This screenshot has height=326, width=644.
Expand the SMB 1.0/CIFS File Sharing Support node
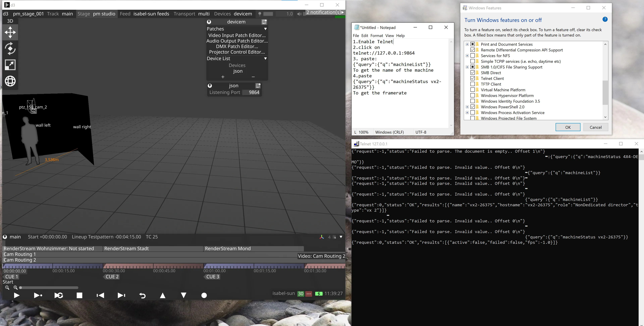coord(467,67)
